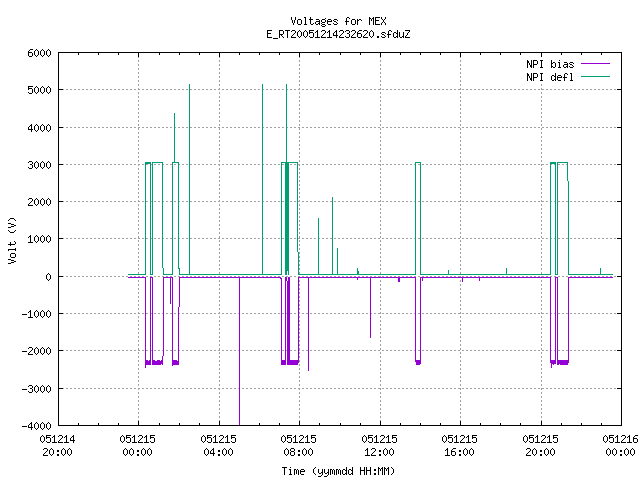
Task: Click the '051215 00:00' x-axis tick label
Action: tap(138, 446)
